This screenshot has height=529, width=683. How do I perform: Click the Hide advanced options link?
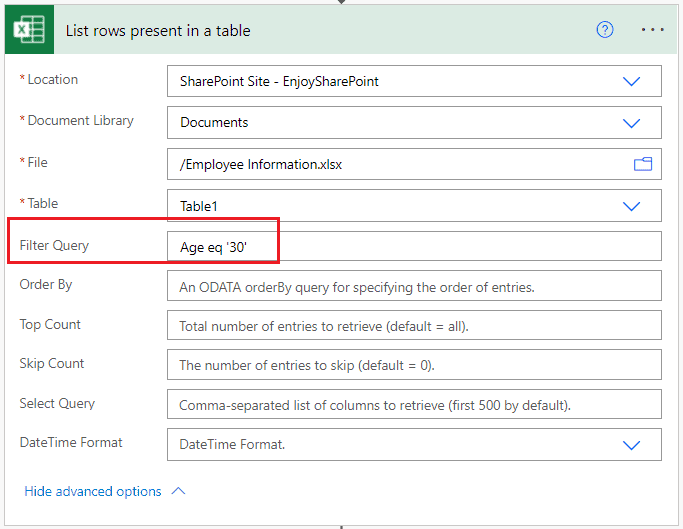93,491
